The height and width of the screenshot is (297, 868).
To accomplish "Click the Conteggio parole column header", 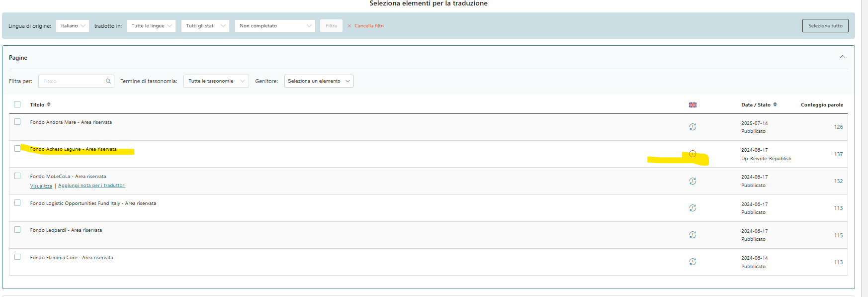I will pyautogui.click(x=822, y=104).
